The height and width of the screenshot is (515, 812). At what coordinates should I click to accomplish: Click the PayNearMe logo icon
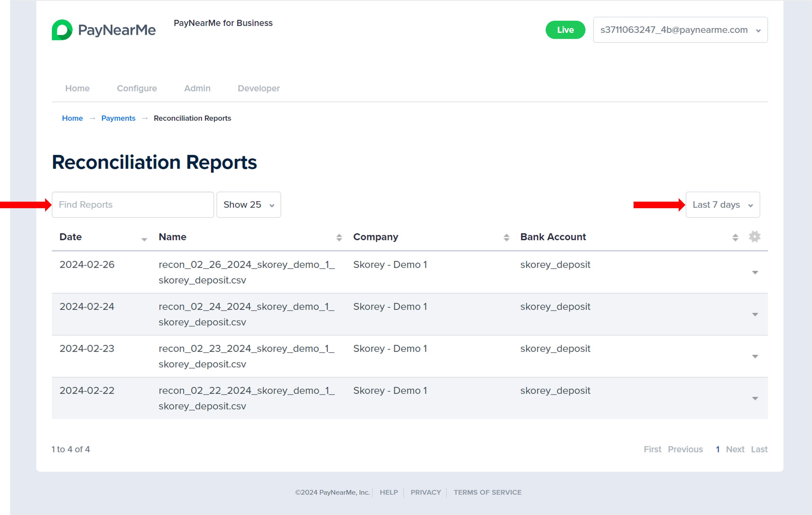62,30
